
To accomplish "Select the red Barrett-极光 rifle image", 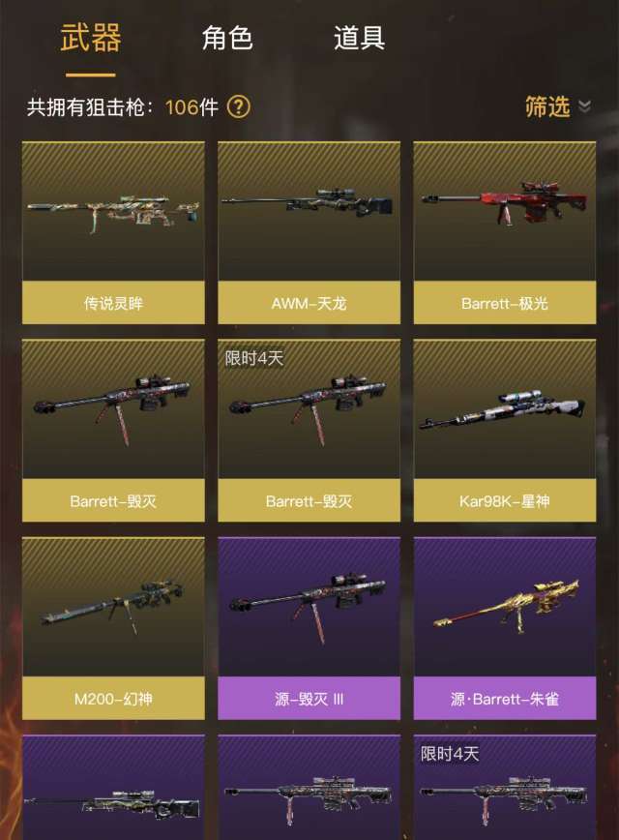I will (x=505, y=203).
